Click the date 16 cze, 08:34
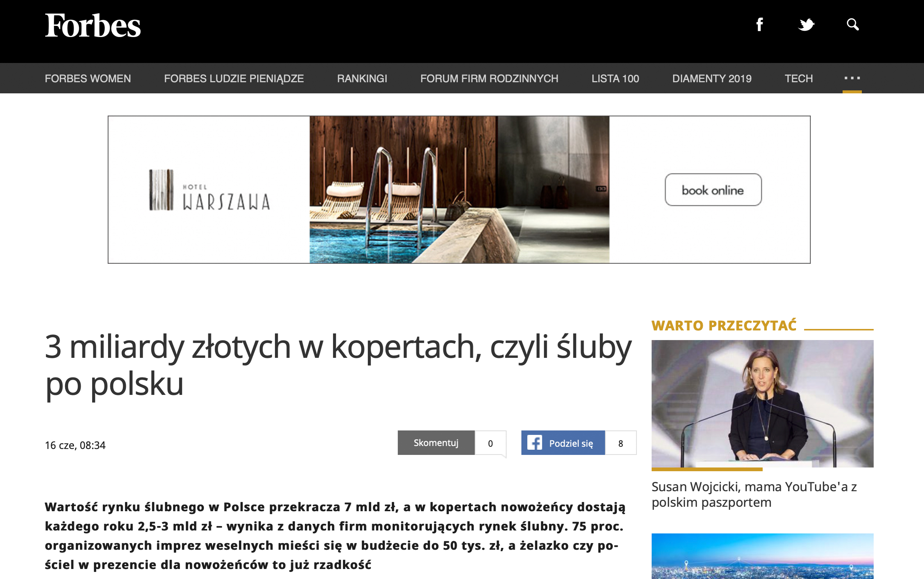Viewport: 924px width, 579px height. [x=75, y=445]
